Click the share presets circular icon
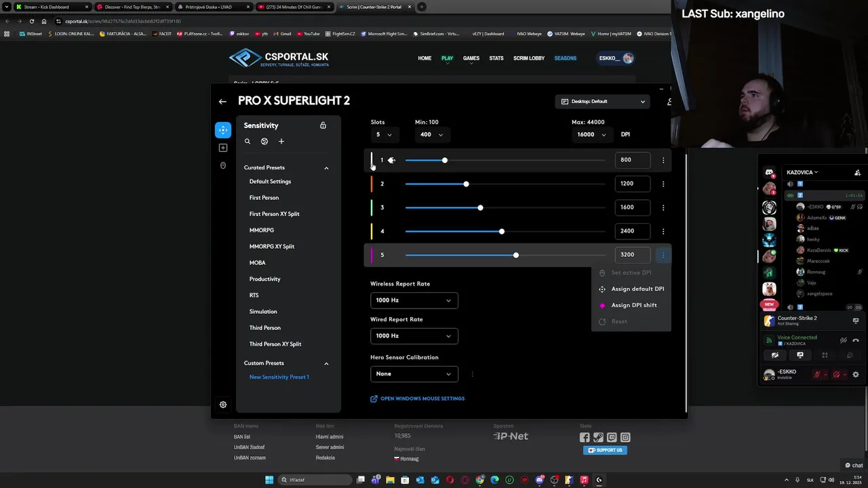This screenshot has height=488, width=868. 264,142
